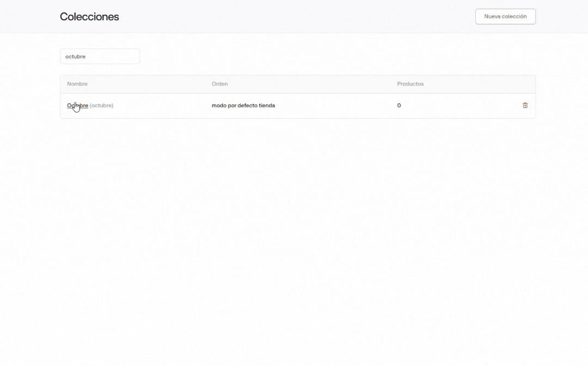Viewport: 588px width, 366px height.
Task: Focus the search field containing octubre
Action: (100, 56)
